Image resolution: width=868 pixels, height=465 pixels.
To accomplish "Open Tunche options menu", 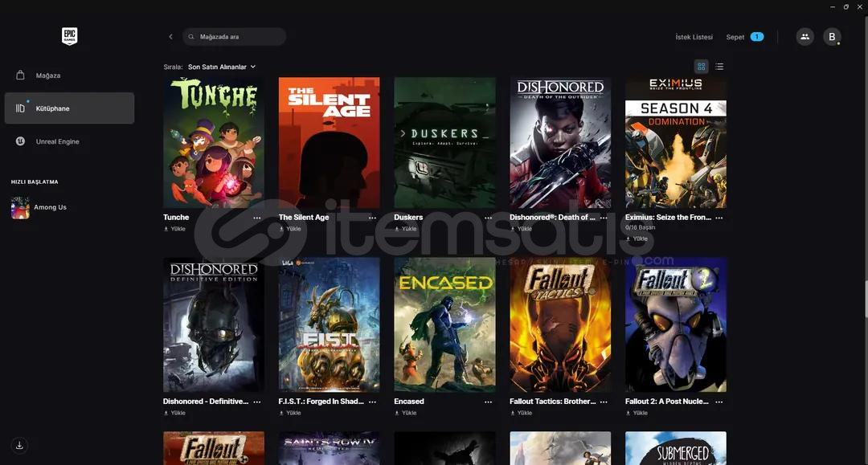I will pos(257,218).
